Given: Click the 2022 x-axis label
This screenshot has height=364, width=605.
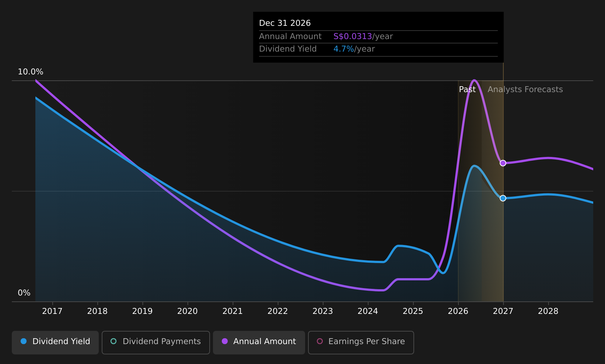Looking at the screenshot, I should 277,311.
